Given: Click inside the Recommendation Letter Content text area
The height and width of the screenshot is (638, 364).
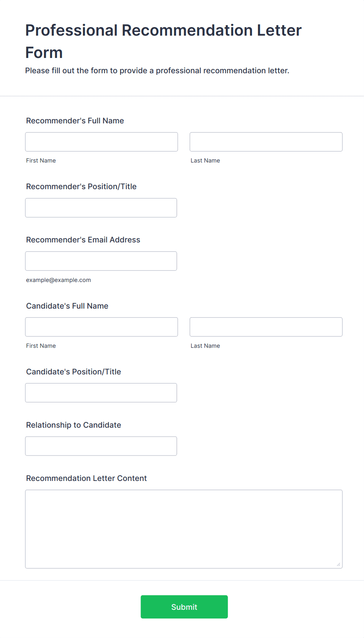Looking at the screenshot, I should point(184,529).
